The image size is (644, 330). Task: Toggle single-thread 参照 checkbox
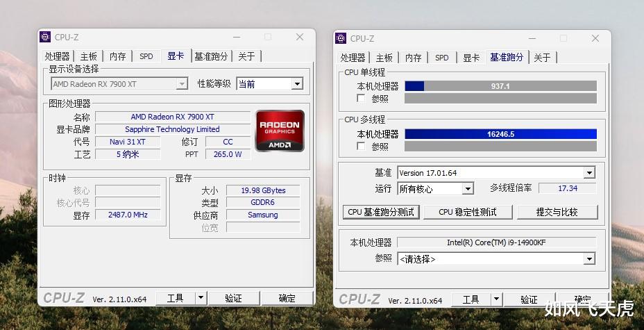coord(361,98)
